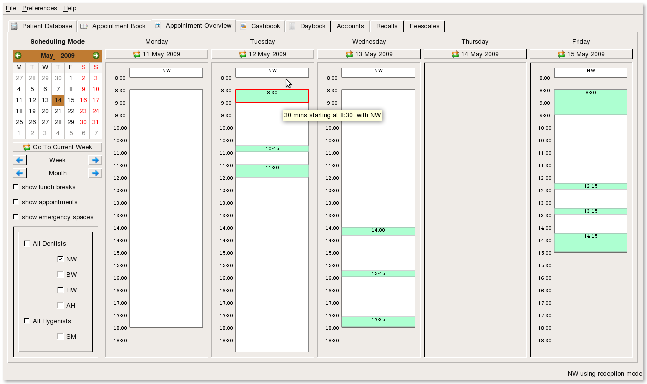Screen dimensions: 647x384
Task: Select day 20 in the mini calendar
Action: [45, 111]
